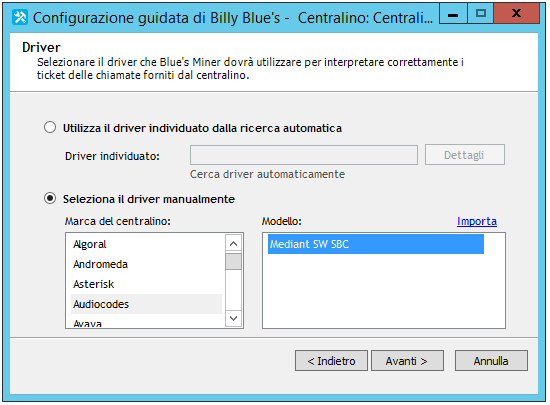This screenshot has width=550, height=405.
Task: Select automatic driver search radio option
Action: [x=50, y=127]
